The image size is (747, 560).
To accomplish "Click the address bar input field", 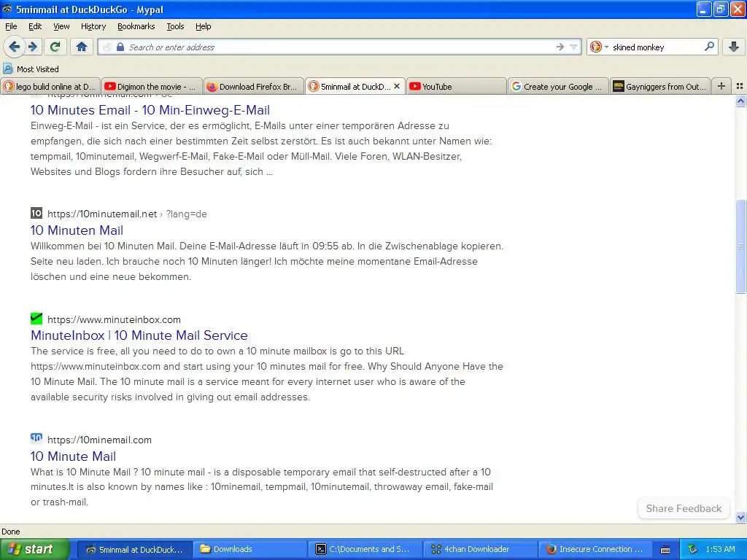I will (338, 47).
